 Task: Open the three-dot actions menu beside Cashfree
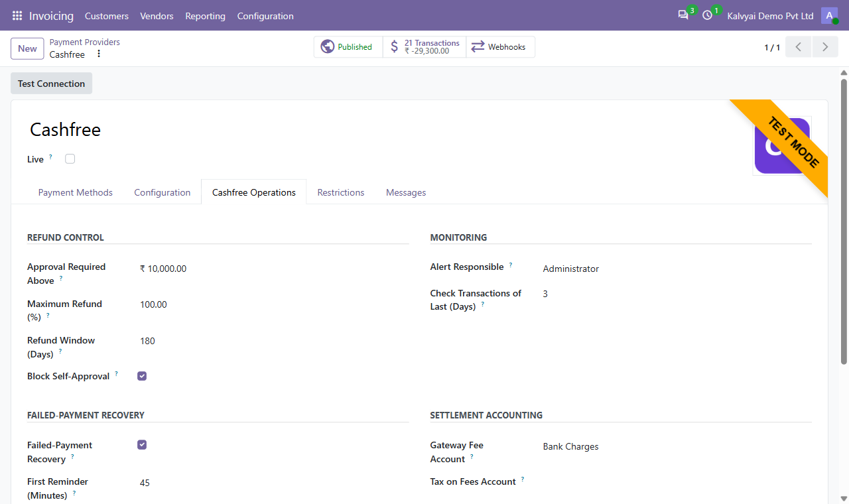pyautogui.click(x=99, y=54)
